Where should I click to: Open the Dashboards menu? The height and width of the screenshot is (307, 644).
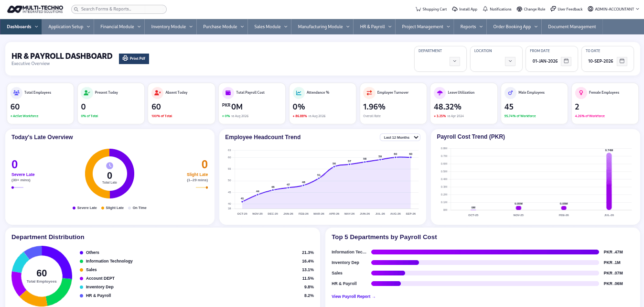click(x=21, y=27)
